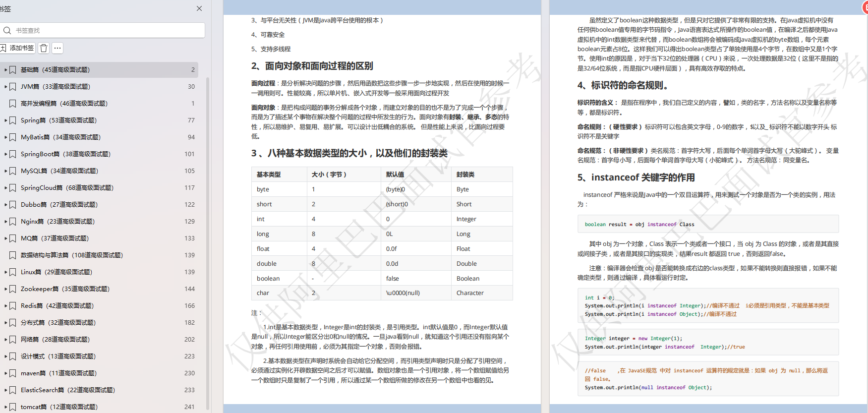Click the Add Bookmark button
Screen dimensions: 868x413
(x=17, y=48)
